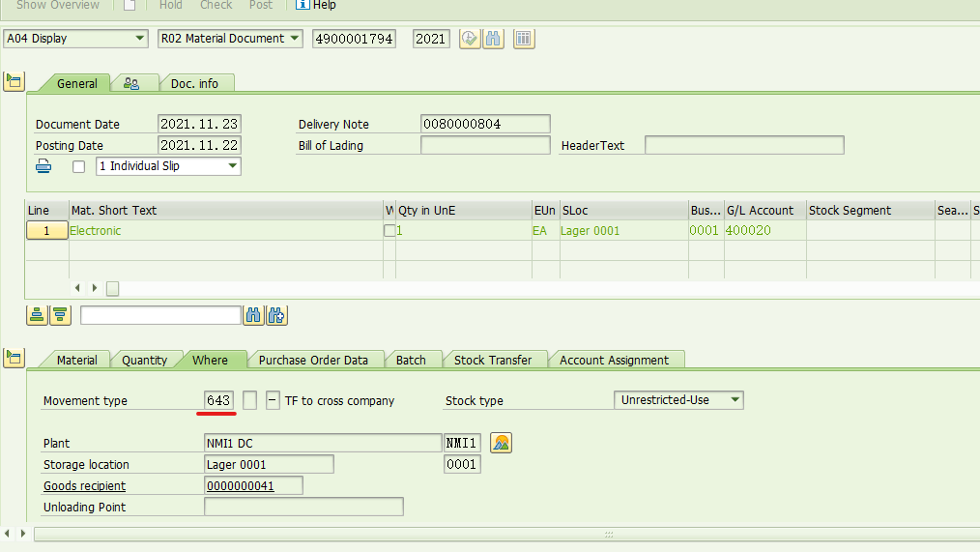980x552 pixels.
Task: Click the find binoculars icon below item table
Action: pos(253,316)
